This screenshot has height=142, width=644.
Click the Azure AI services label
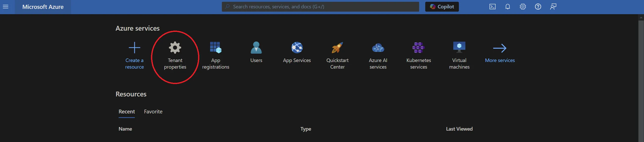point(378,64)
